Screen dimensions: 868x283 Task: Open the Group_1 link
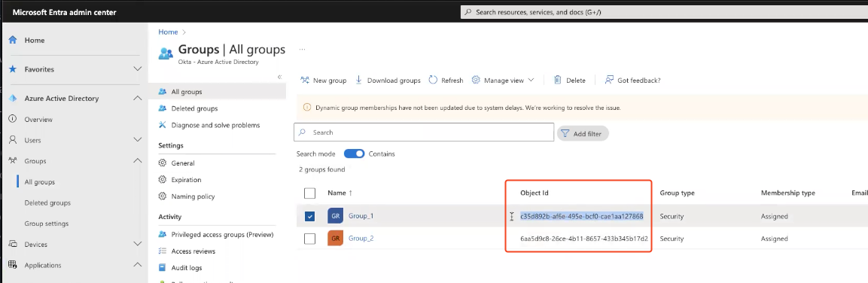pyautogui.click(x=361, y=216)
